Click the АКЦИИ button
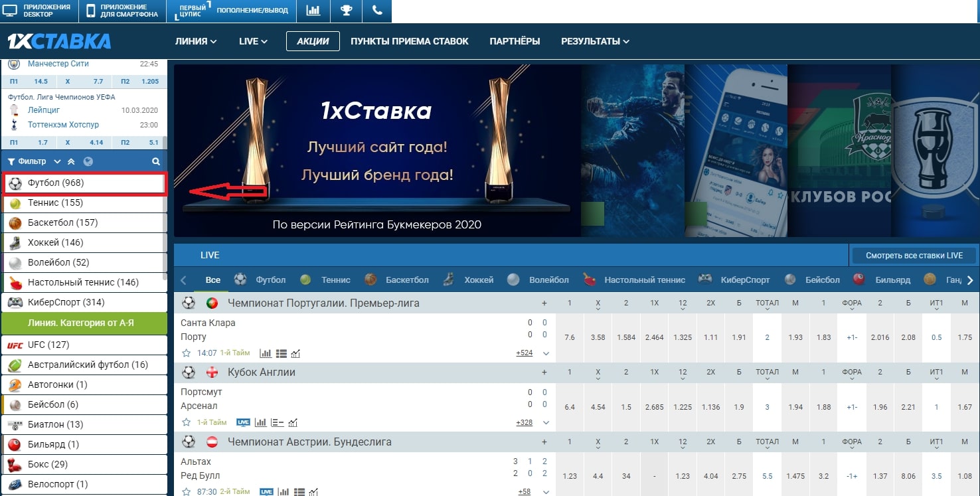The height and width of the screenshot is (496, 980). pyautogui.click(x=313, y=41)
